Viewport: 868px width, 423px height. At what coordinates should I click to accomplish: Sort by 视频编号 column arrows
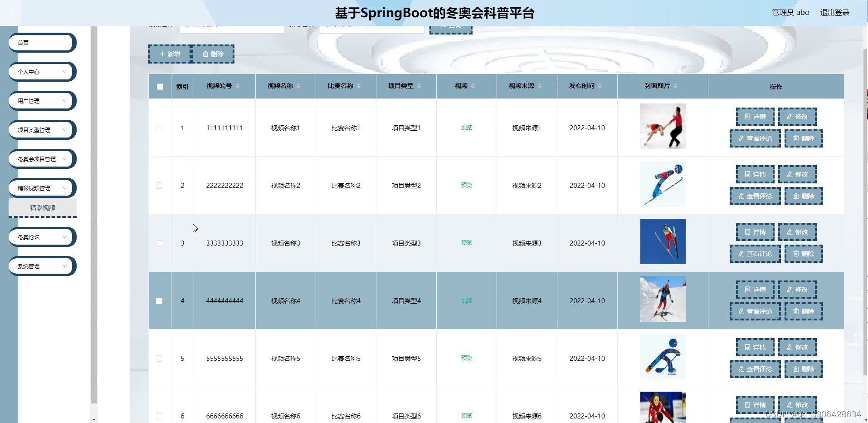click(238, 86)
